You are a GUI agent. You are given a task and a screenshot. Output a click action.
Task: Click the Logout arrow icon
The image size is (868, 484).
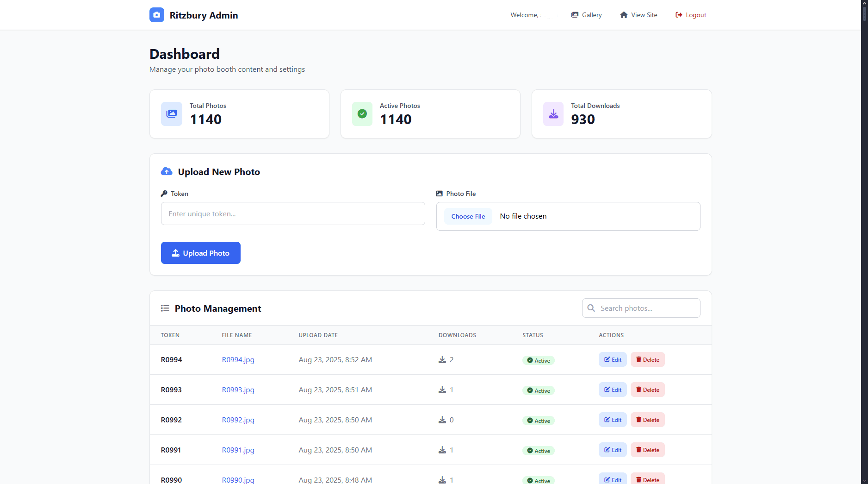pyautogui.click(x=678, y=14)
